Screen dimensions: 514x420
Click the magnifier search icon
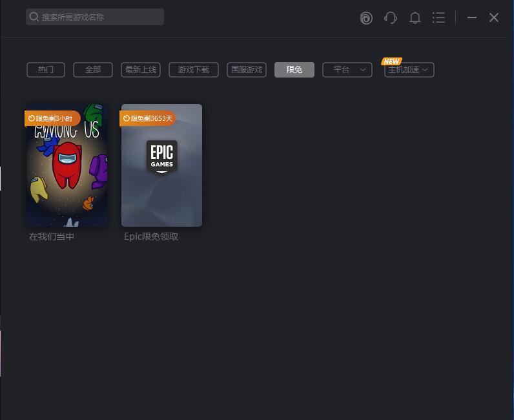34,17
